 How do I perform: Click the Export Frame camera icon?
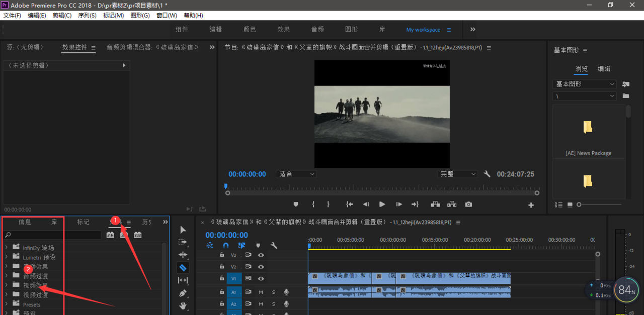pos(468,204)
